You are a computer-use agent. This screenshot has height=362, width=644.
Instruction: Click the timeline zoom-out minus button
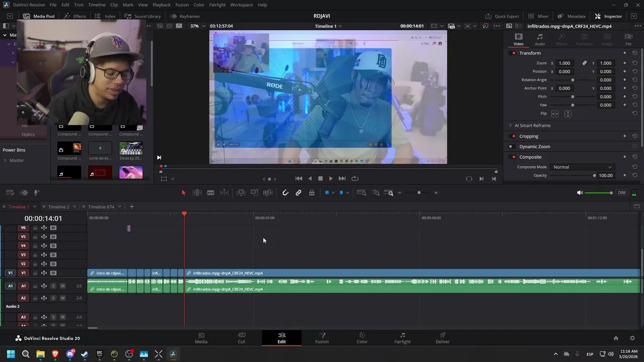coord(399,193)
